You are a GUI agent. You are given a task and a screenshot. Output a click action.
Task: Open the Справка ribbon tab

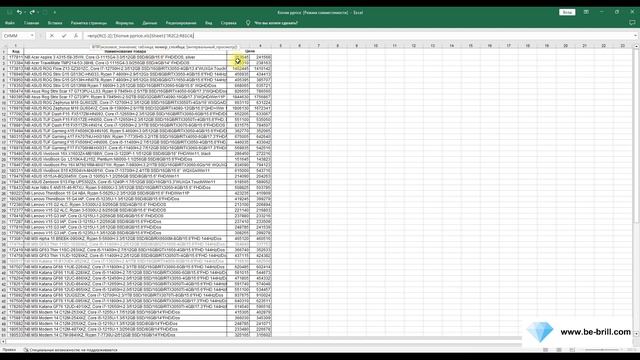(x=229, y=23)
